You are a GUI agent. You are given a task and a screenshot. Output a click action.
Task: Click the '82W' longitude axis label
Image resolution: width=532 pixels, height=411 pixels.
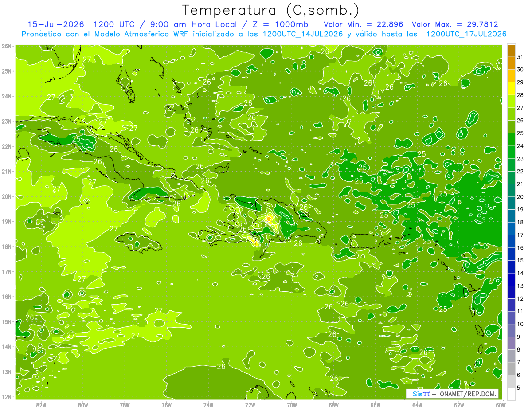click(x=41, y=405)
